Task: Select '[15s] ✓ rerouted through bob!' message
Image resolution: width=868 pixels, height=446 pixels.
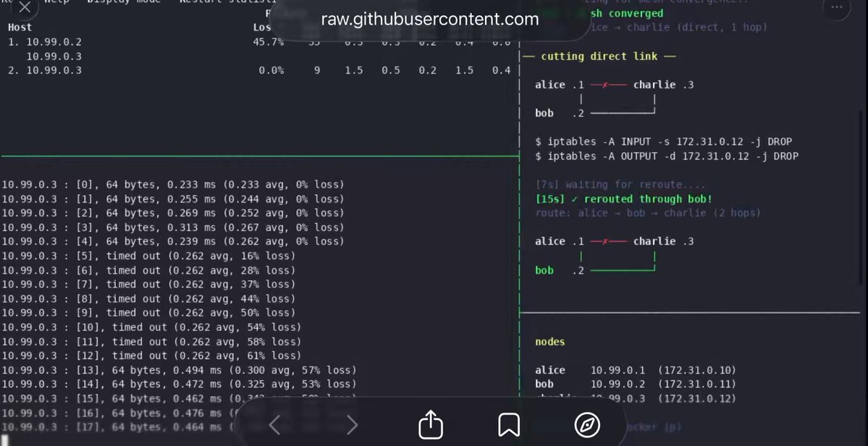Action: click(x=624, y=198)
